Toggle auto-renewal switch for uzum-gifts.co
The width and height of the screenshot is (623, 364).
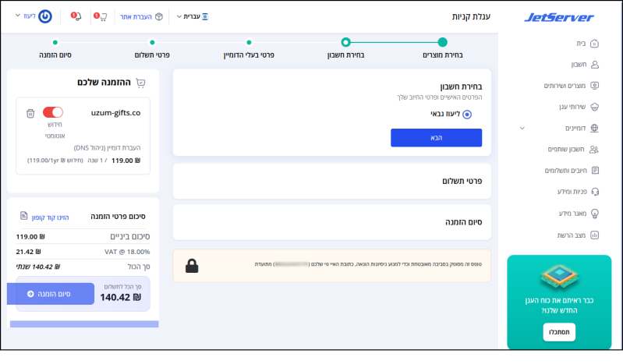(x=53, y=112)
